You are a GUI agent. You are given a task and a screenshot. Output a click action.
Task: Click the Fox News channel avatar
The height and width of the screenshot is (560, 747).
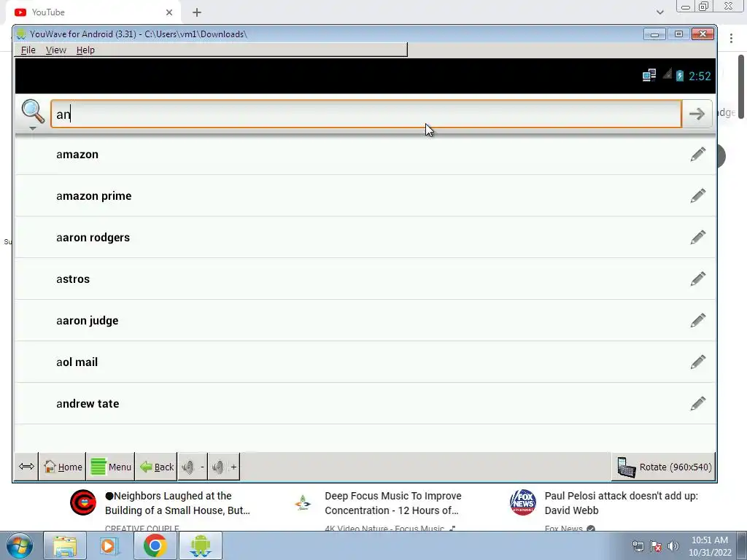(522, 502)
